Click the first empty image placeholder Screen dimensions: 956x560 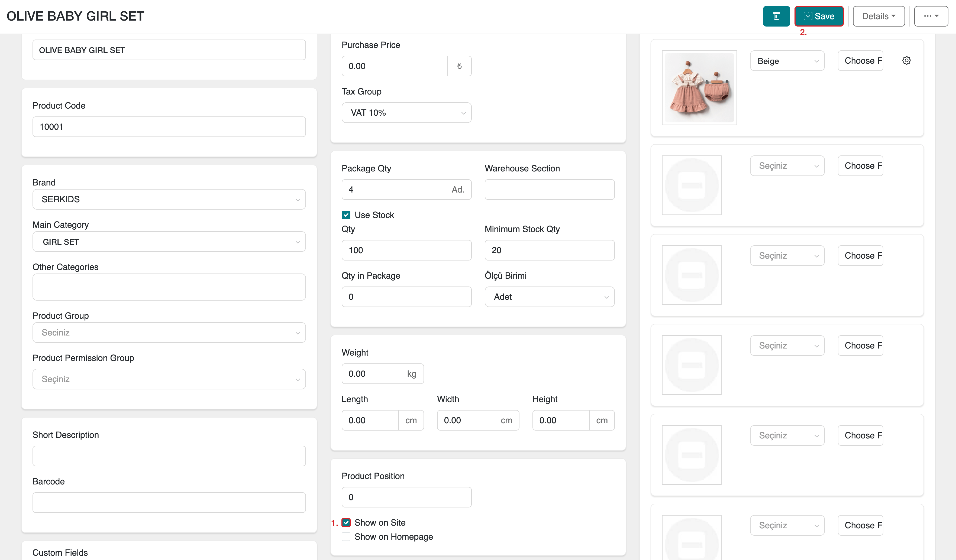691,185
